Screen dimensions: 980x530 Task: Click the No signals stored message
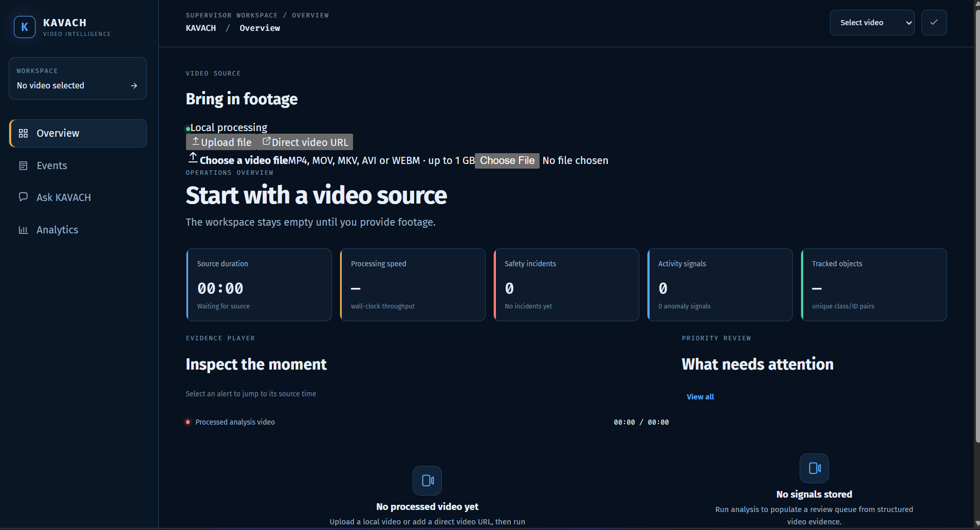tap(814, 494)
